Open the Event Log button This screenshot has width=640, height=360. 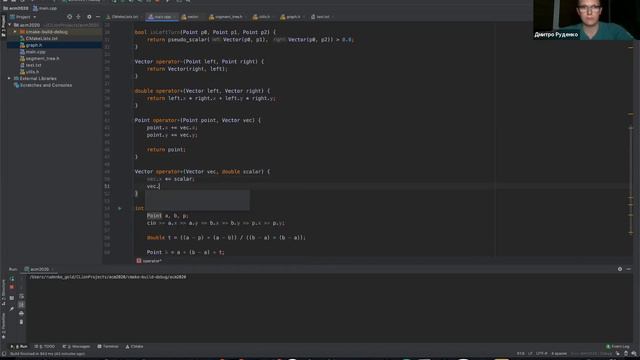click(x=618, y=347)
